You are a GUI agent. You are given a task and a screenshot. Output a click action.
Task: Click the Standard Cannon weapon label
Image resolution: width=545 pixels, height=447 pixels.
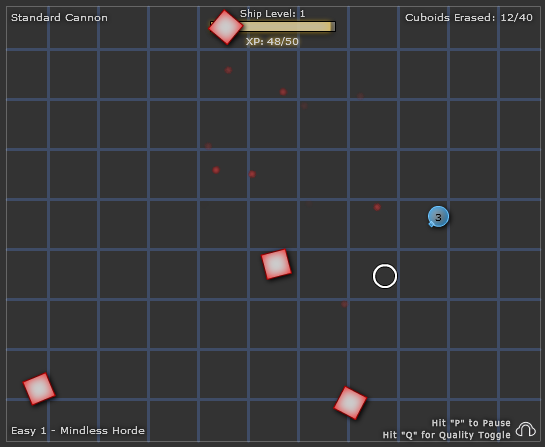59,17
